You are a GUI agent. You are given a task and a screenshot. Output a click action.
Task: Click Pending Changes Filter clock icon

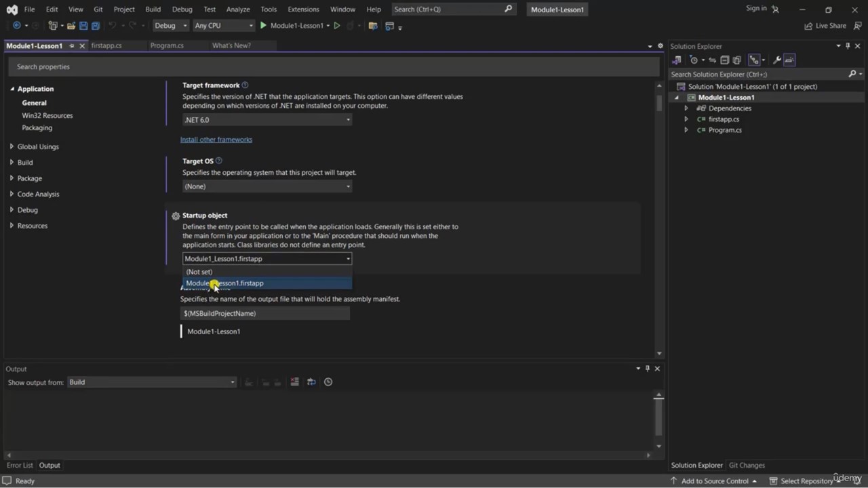[x=694, y=60]
